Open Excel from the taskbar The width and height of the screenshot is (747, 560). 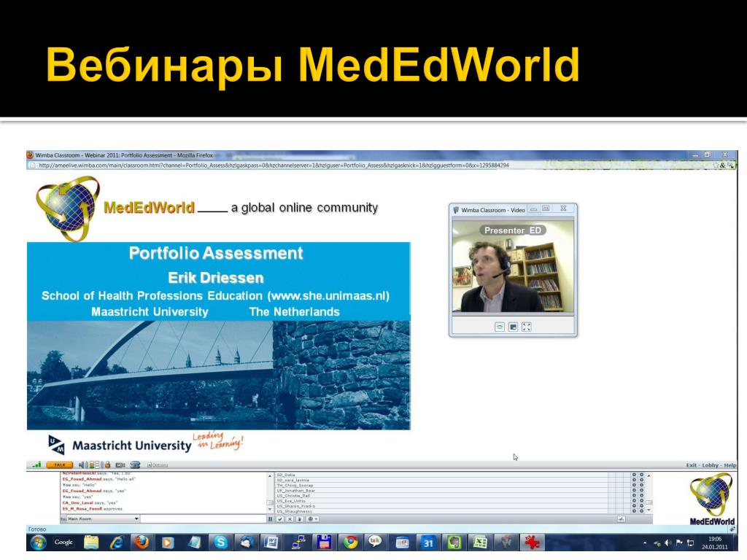480,542
